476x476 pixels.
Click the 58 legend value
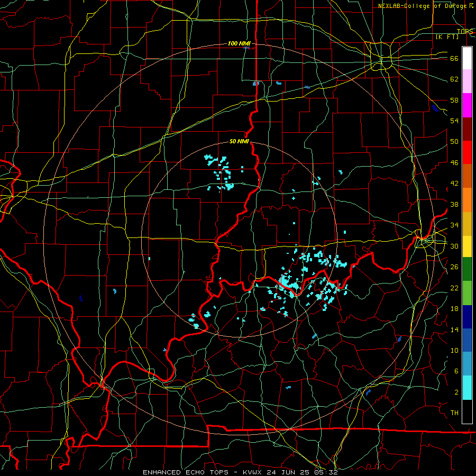(454, 100)
